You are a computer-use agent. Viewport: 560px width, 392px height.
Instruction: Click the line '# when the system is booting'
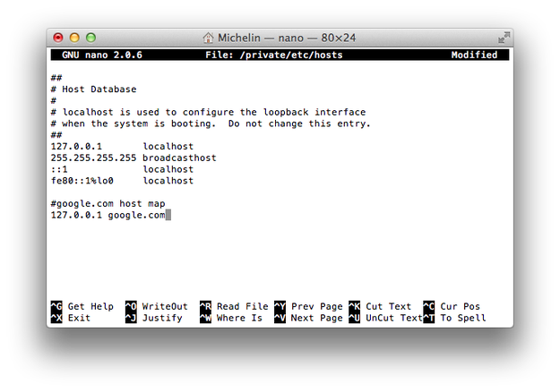click(211, 124)
